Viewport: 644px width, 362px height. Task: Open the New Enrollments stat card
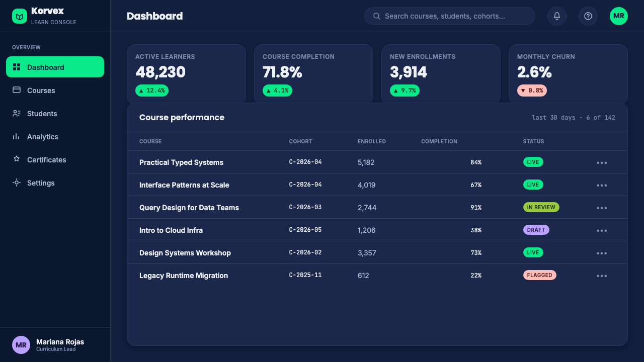441,74
